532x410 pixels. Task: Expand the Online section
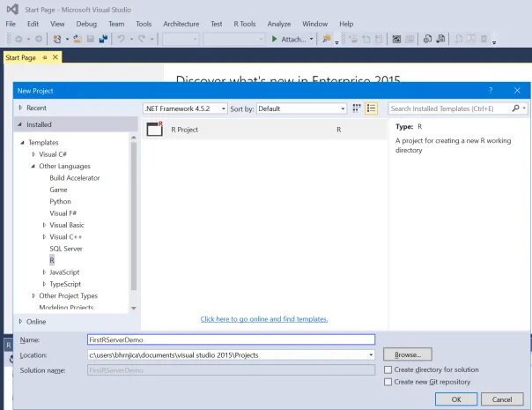pos(20,321)
